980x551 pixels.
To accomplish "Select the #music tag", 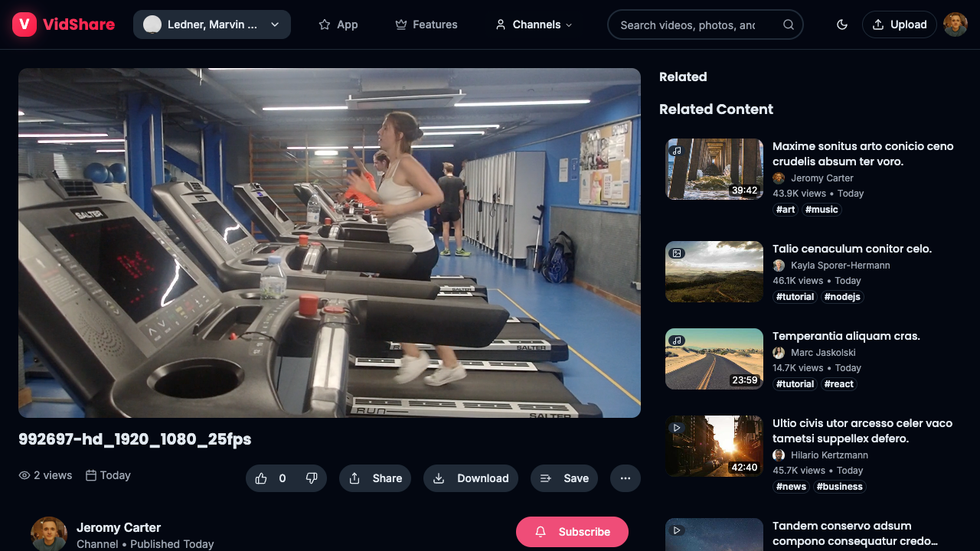I will click(822, 210).
